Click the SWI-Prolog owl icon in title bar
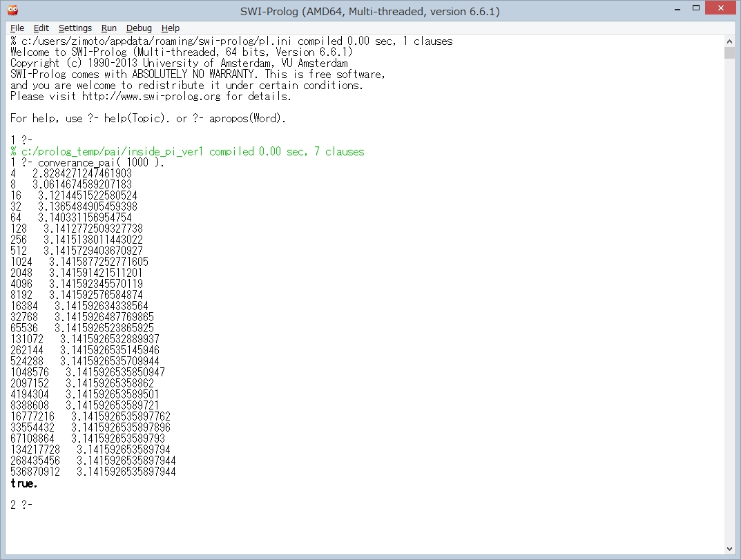741x560 pixels. pos(12,10)
